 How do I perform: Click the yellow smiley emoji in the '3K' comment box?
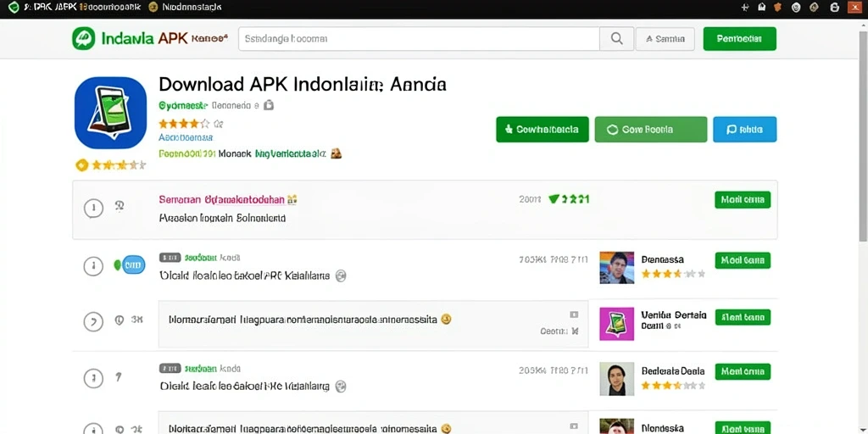446,319
